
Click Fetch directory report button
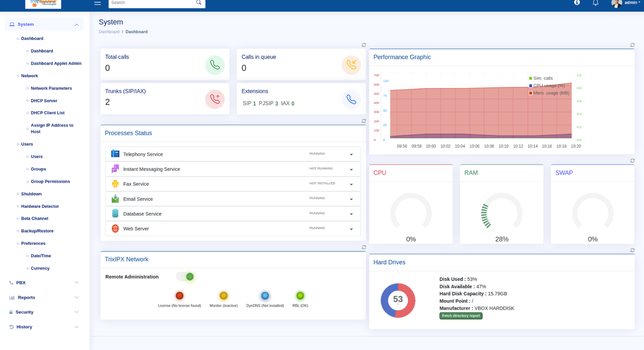pos(461,316)
